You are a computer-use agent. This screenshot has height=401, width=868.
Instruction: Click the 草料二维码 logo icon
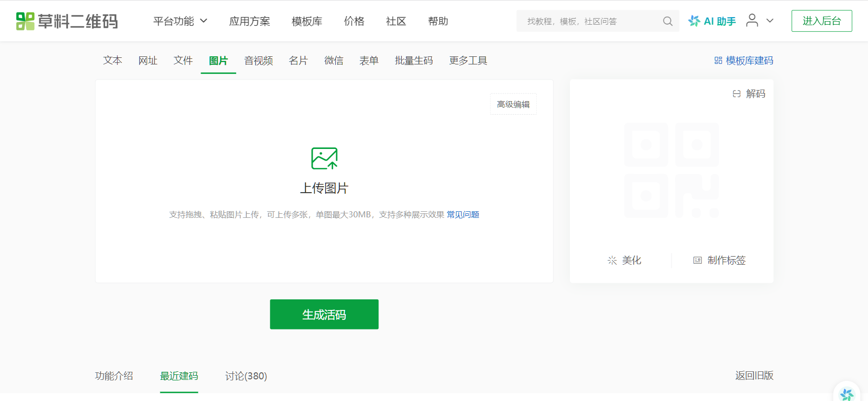click(25, 21)
